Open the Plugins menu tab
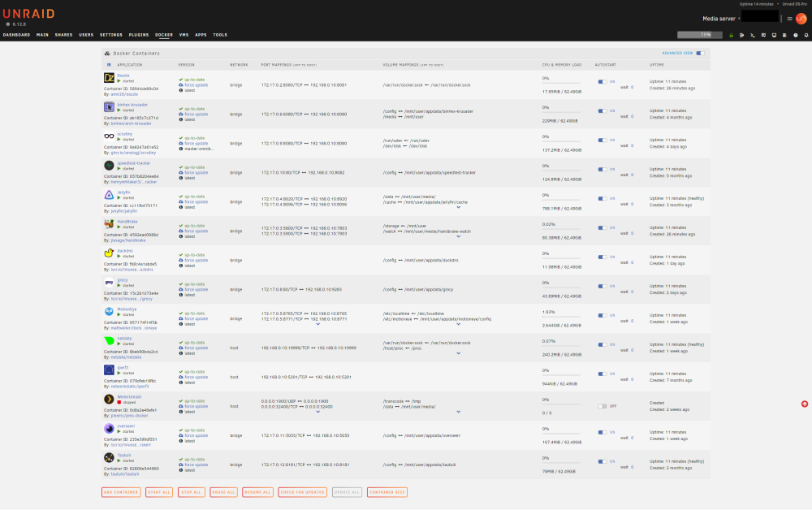This screenshot has width=812, height=510. (x=139, y=35)
